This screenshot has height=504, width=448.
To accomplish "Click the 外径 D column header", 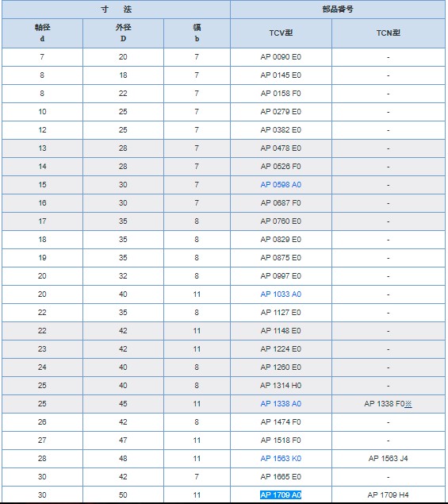I will point(124,33).
